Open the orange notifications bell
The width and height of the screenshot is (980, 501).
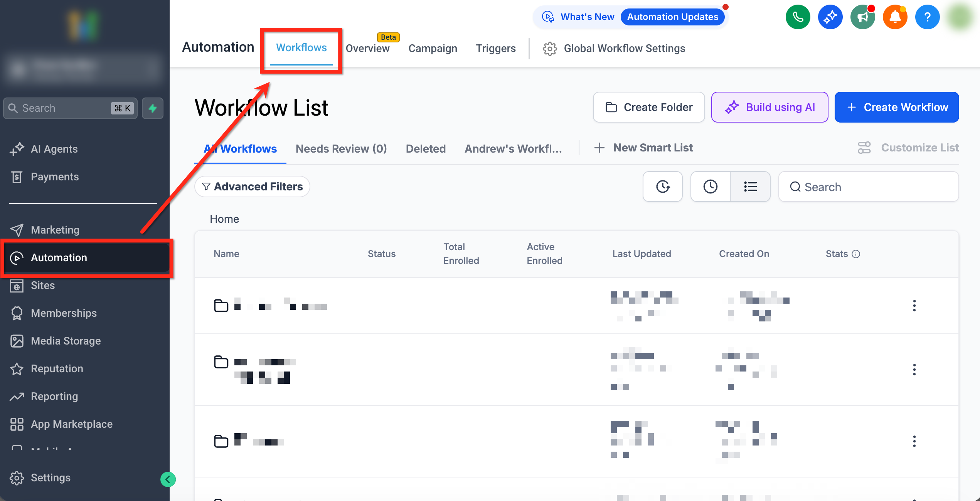tap(895, 17)
